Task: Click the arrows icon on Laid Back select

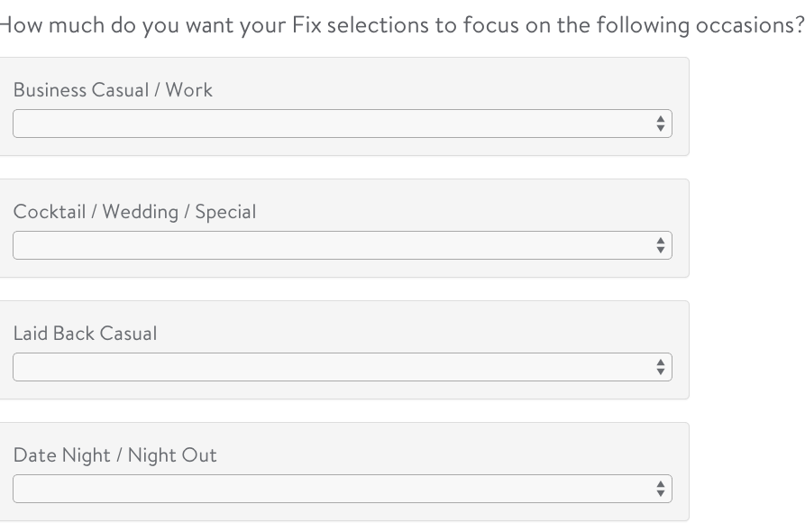Action: (x=661, y=367)
